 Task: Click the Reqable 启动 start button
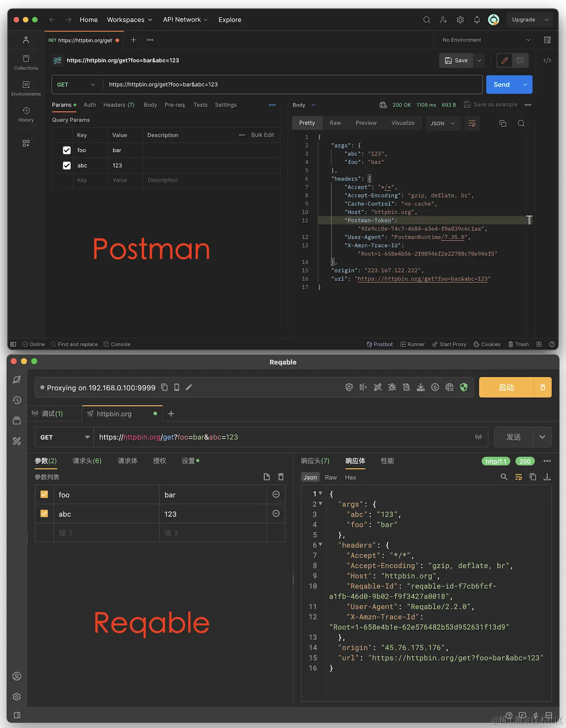pos(506,387)
